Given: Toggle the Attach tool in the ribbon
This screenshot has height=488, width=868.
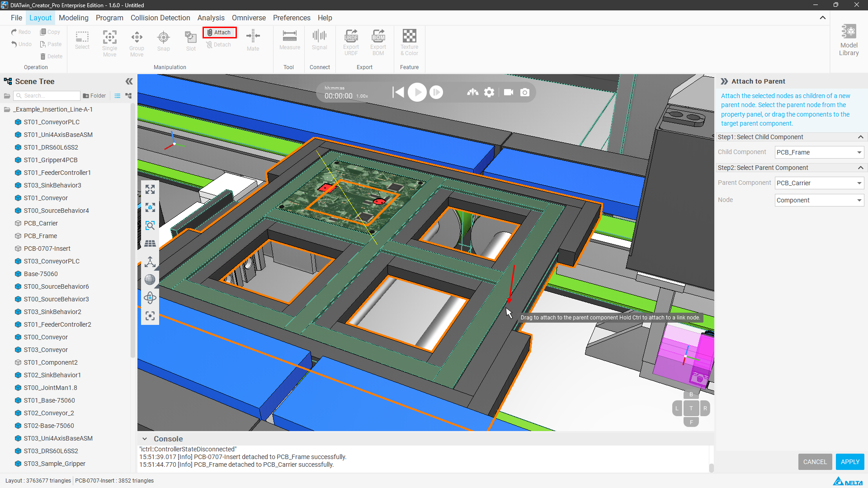Looking at the screenshot, I should [219, 33].
